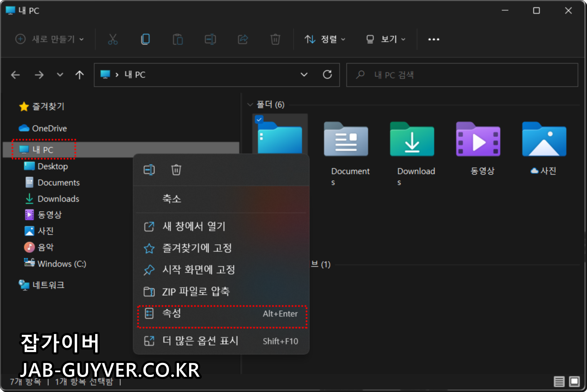
Task: Choose 시작 화면에 고정 in context menu
Action: pyautogui.click(x=221, y=270)
